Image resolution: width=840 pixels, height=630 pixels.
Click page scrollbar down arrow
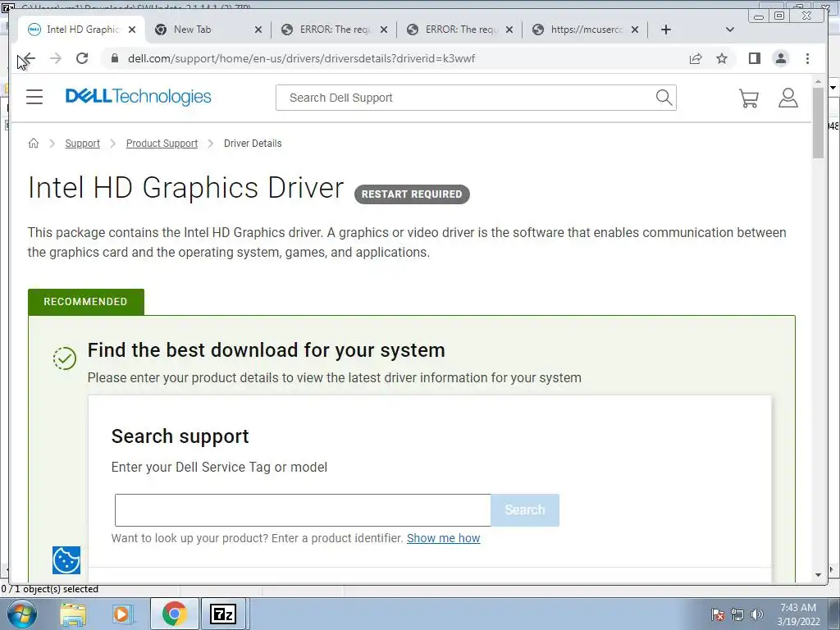818,574
